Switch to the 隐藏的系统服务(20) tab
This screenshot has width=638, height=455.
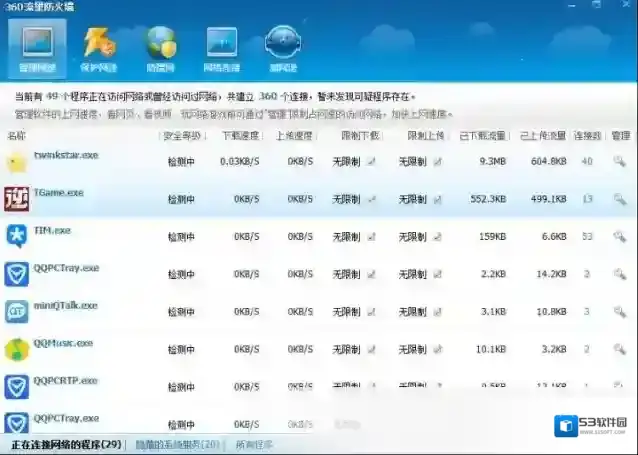pos(176,444)
